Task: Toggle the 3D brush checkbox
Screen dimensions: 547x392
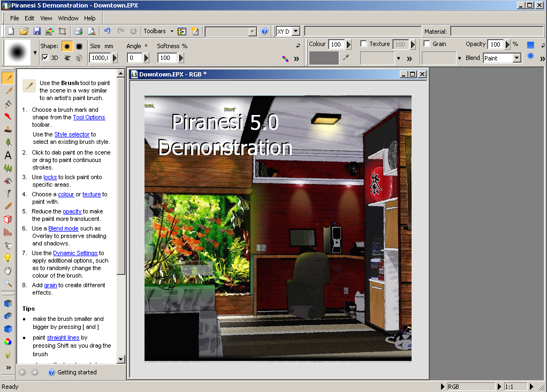Action: 45,58
